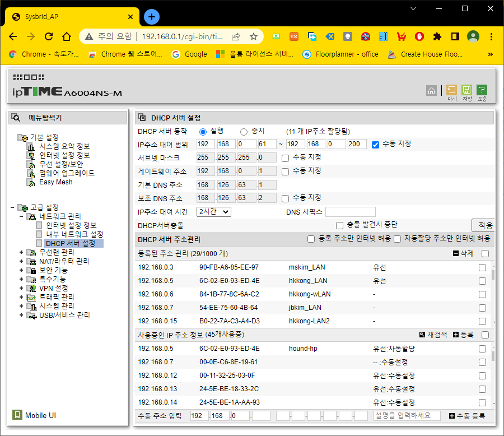
Task: Select checkbox for mskim_LAN row
Action: (x=482, y=268)
